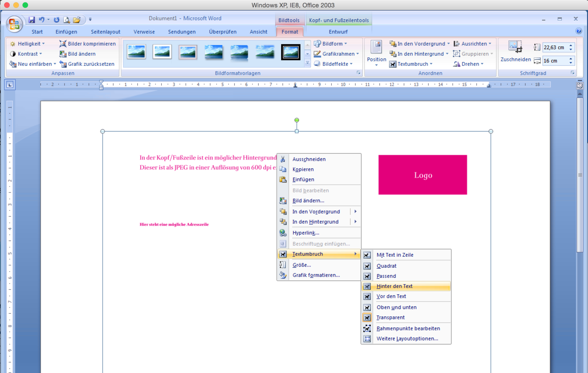
Task: Open 'Grafik formatieren...' from context menu
Action: tap(316, 275)
